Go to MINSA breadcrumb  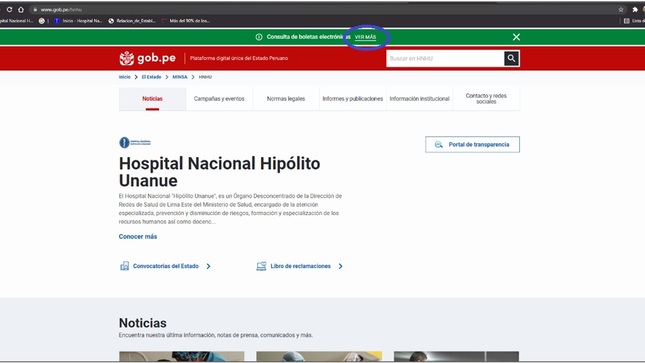[180, 77]
